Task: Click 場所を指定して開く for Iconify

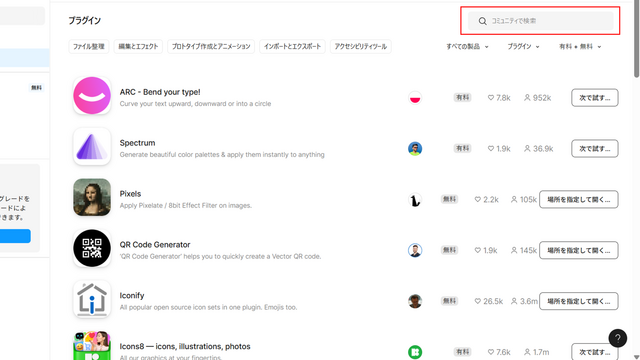Action: pos(579,301)
